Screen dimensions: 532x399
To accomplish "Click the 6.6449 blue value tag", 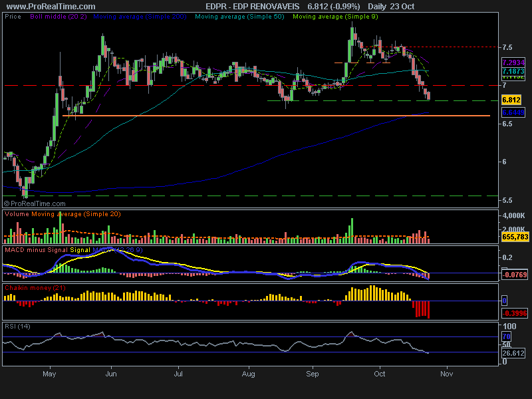I will coord(513,112).
